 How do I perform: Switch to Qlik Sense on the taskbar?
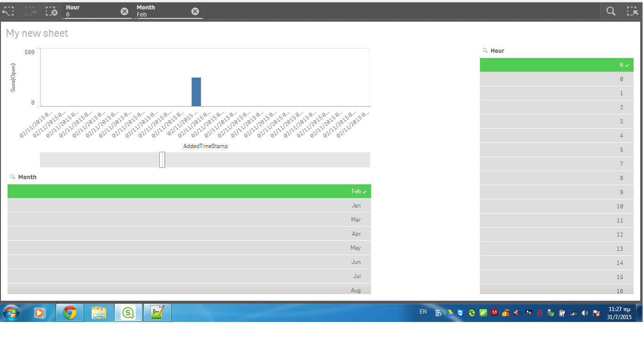[128, 313]
